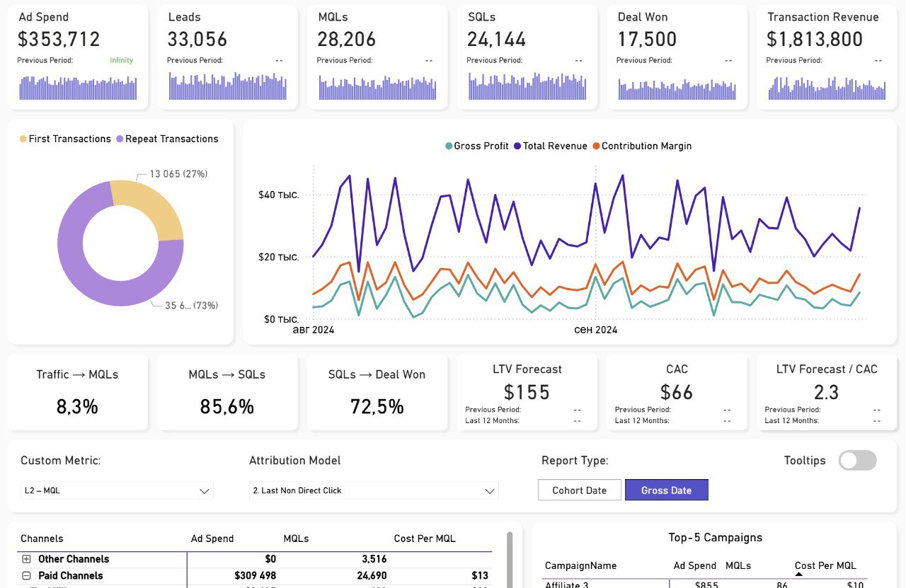Collapse the Paid Channels row
This screenshot has height=588, width=906.
(x=27, y=576)
